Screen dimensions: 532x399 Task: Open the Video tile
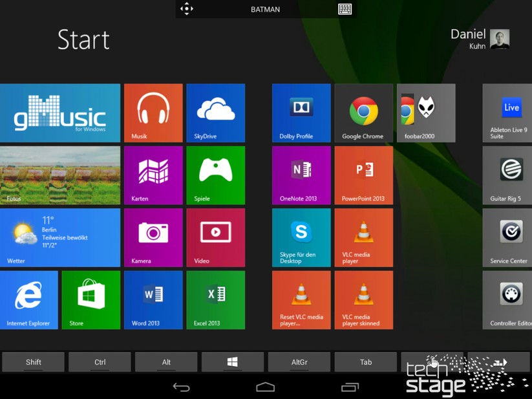pos(216,237)
